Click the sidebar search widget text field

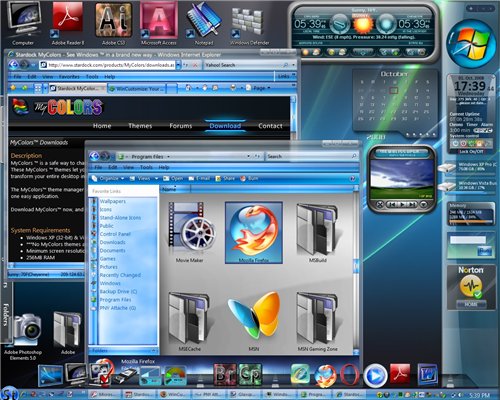coord(467,240)
